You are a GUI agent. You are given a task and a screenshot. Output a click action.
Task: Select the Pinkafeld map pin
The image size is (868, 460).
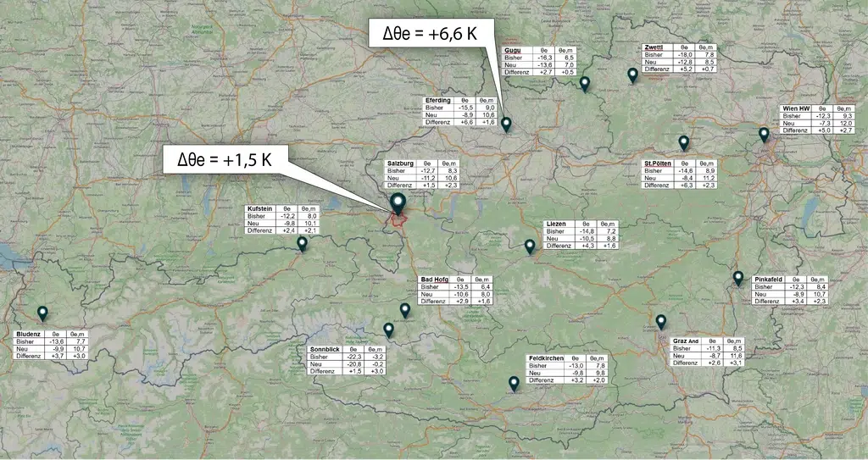(738, 279)
